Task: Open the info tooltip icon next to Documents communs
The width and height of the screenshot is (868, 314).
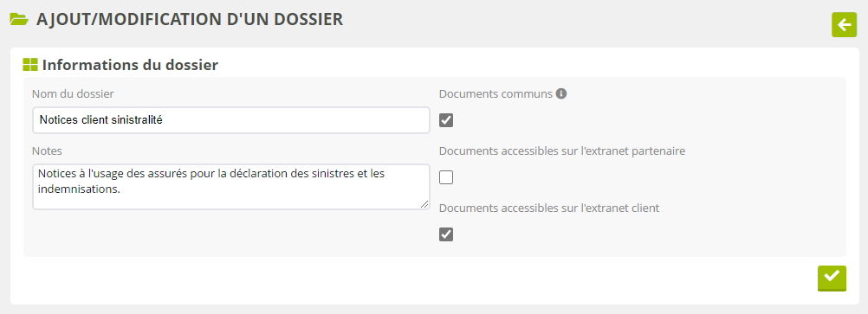Action: click(560, 94)
